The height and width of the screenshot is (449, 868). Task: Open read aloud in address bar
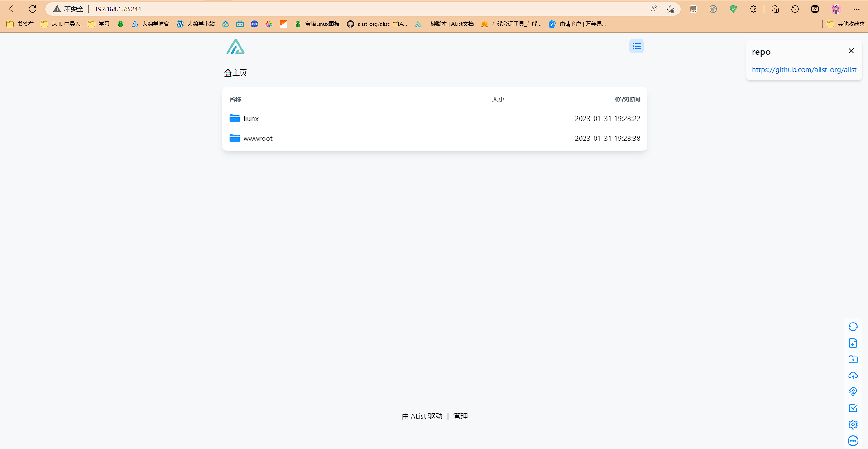654,9
